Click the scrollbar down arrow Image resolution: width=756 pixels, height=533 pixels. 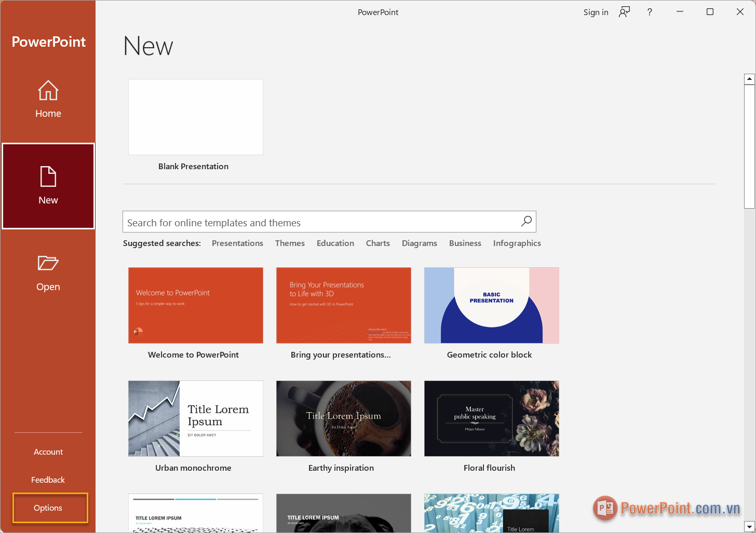point(749,526)
